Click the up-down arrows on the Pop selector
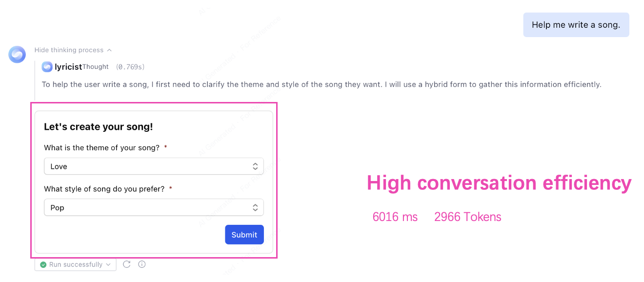Screen dimensions: 644x282 point(255,208)
